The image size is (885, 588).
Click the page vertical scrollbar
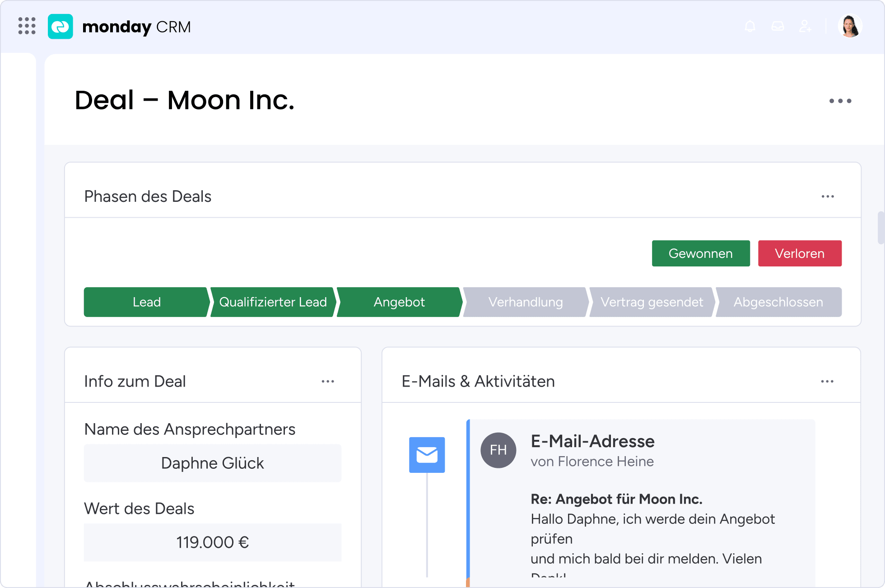[x=880, y=228]
